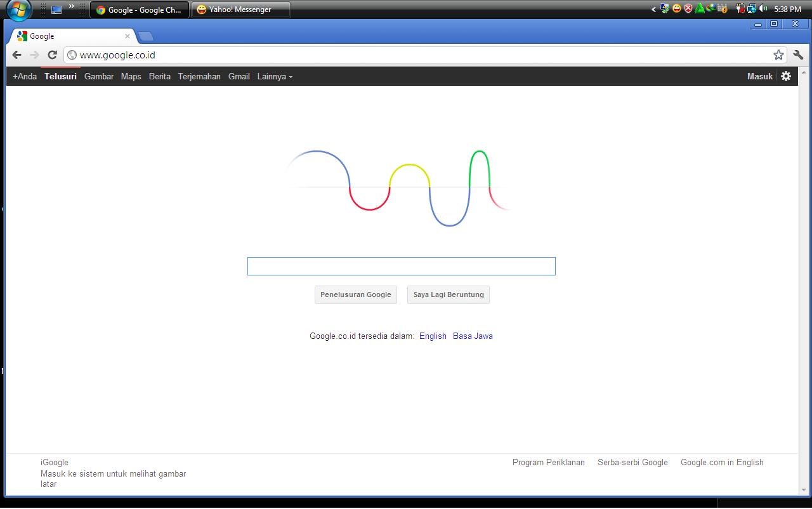Click the page scrollbar down arrow

[802, 490]
